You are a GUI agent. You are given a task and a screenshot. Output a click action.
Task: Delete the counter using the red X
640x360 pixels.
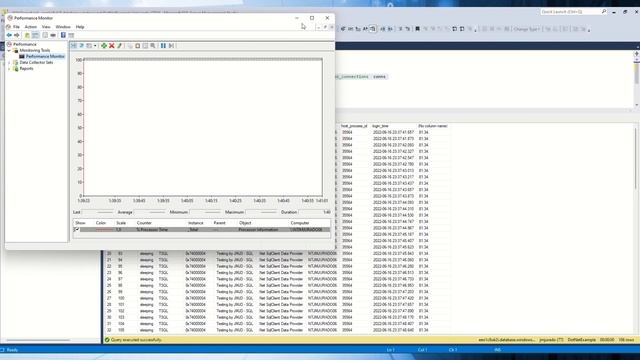(111, 46)
